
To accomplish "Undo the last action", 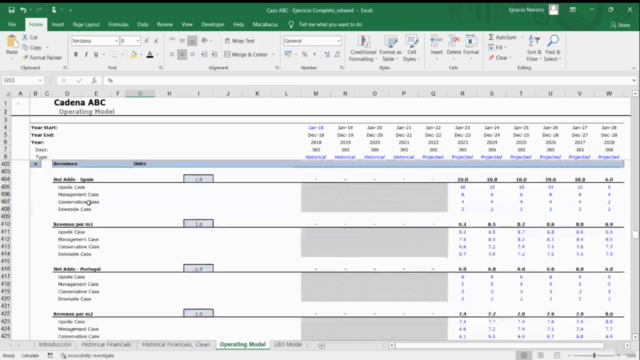I will click(23, 10).
